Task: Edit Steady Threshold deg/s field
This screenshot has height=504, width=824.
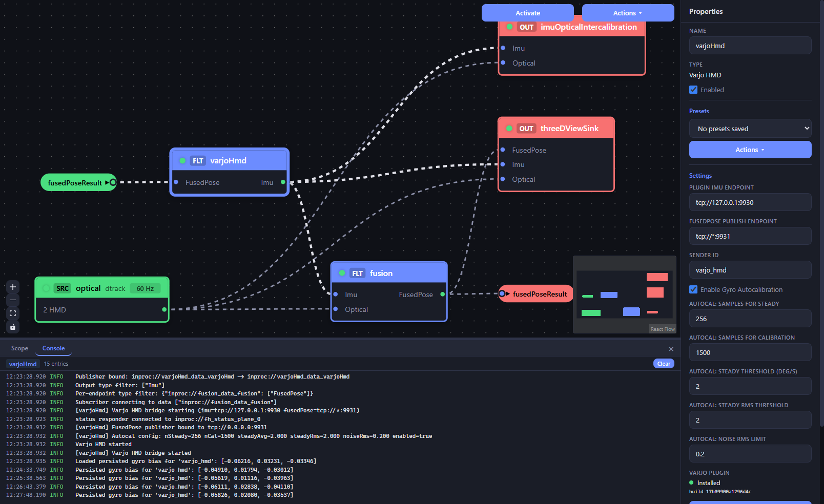Action: [750, 386]
